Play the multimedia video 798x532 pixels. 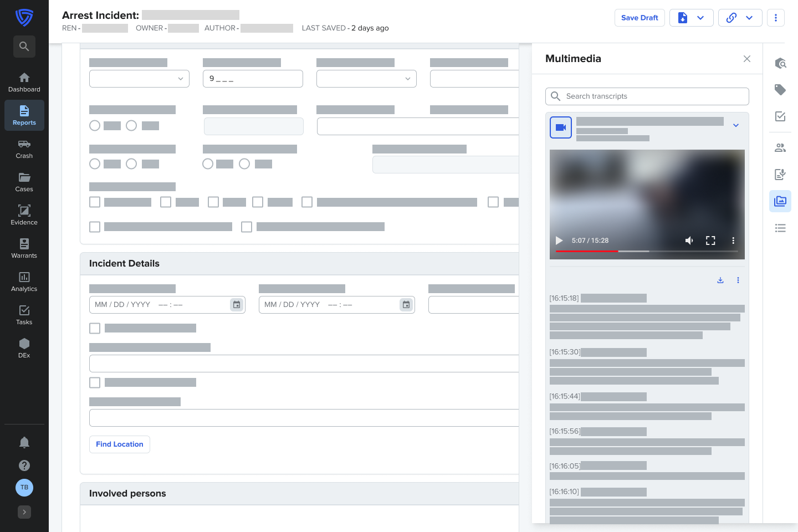[559, 241]
